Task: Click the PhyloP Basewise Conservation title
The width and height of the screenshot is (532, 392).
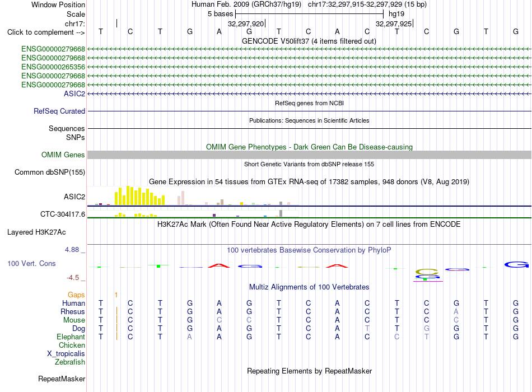Action: click(x=309, y=250)
